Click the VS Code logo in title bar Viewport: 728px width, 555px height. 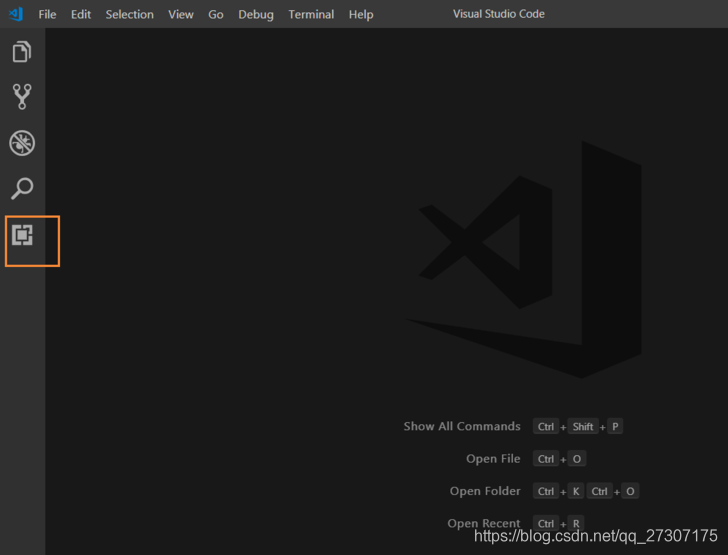[16, 14]
